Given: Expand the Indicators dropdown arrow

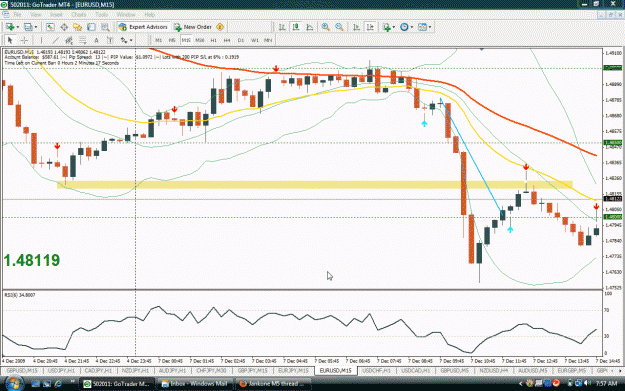Looking at the screenshot, I should tap(393, 27).
